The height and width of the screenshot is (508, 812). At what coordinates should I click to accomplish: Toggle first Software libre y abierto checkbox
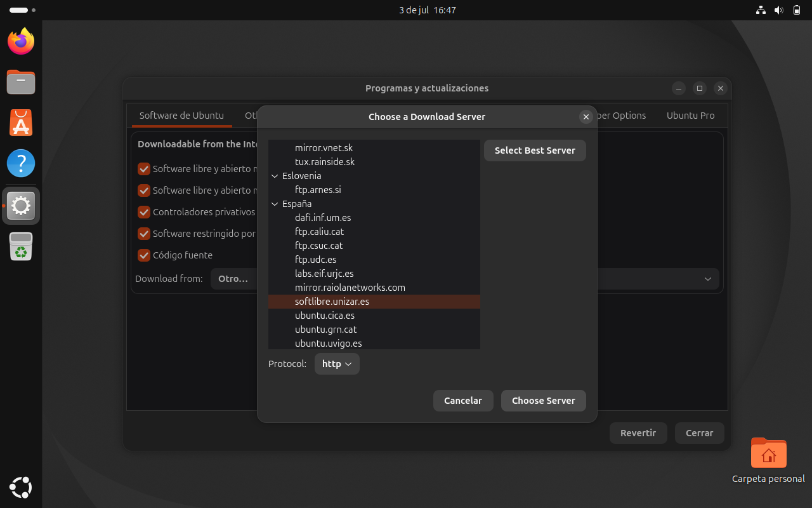coord(144,169)
